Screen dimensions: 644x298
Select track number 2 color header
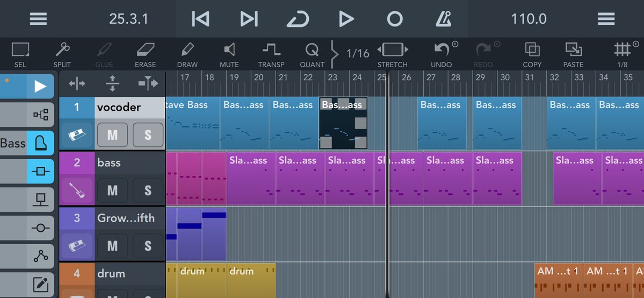pos(77,163)
